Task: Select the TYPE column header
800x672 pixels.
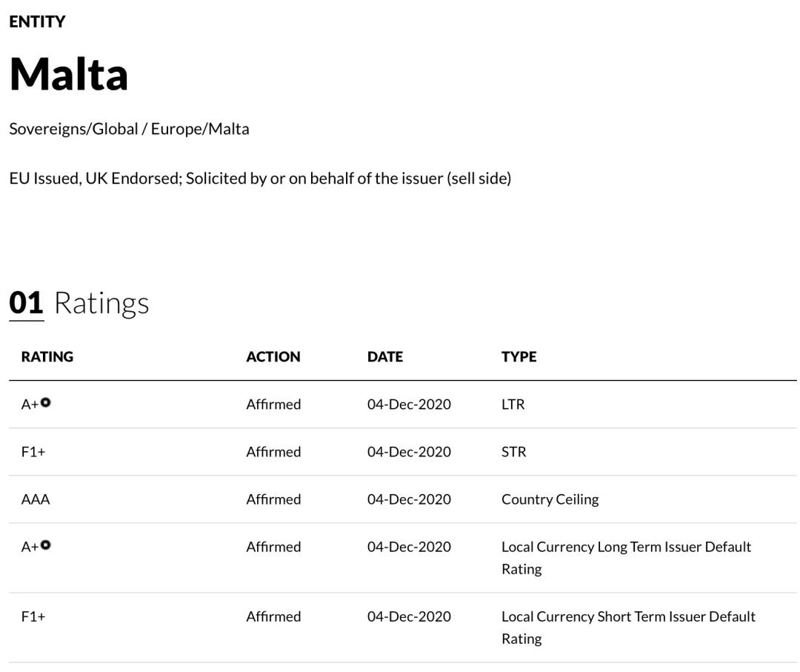Action: tap(519, 356)
